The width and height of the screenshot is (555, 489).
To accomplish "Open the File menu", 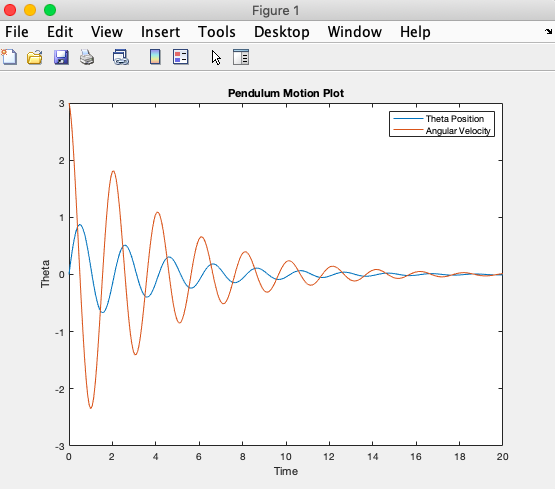I will point(17,32).
